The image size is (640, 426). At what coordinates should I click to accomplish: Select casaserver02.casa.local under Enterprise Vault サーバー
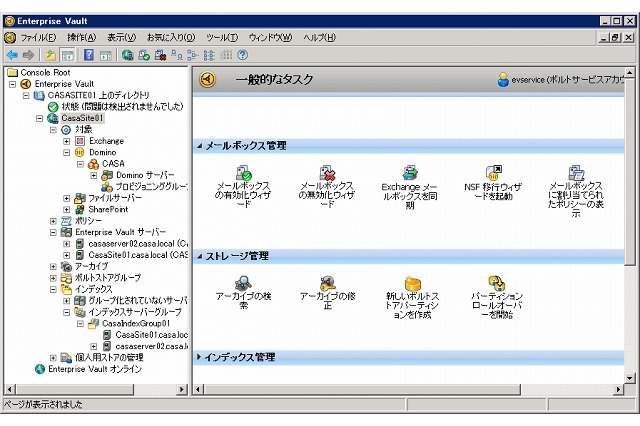point(138,244)
